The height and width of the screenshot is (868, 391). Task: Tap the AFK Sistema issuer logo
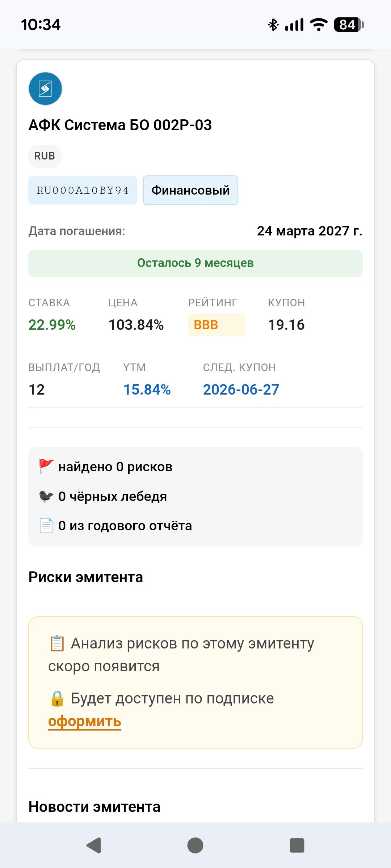pos(45,89)
